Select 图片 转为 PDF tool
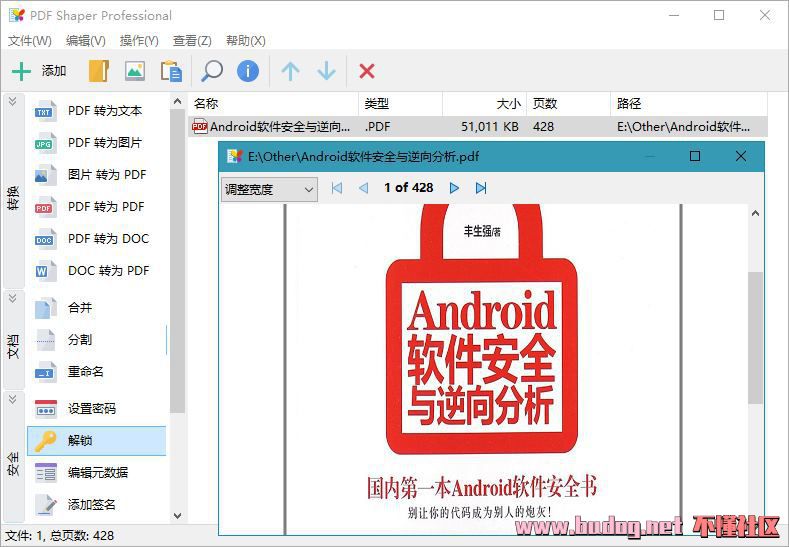This screenshot has width=789, height=547. coord(97,175)
